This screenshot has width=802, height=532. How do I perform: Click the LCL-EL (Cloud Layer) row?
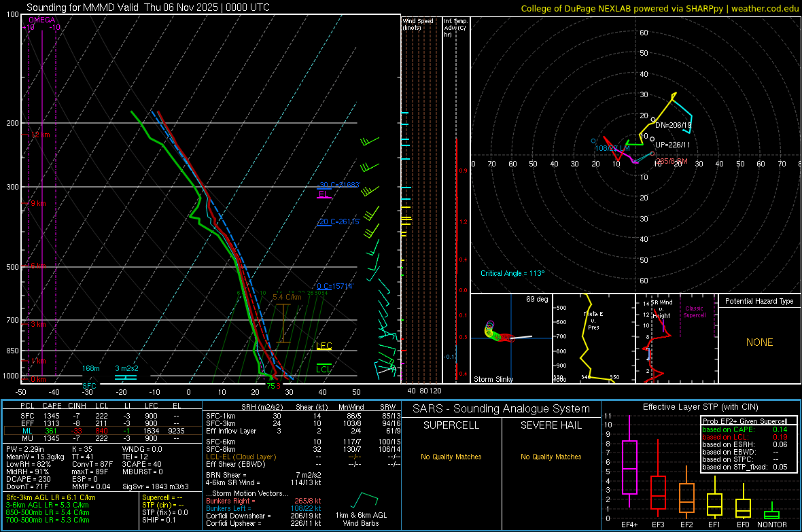tap(303, 457)
